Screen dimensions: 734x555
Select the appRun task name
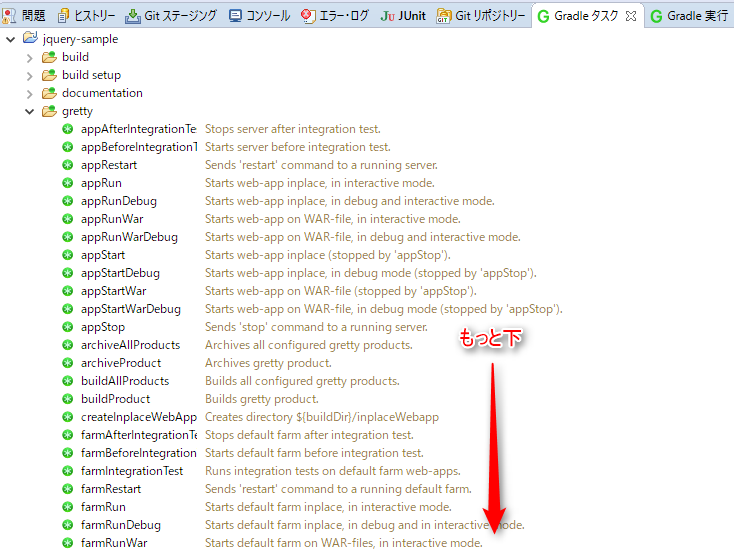[101, 183]
